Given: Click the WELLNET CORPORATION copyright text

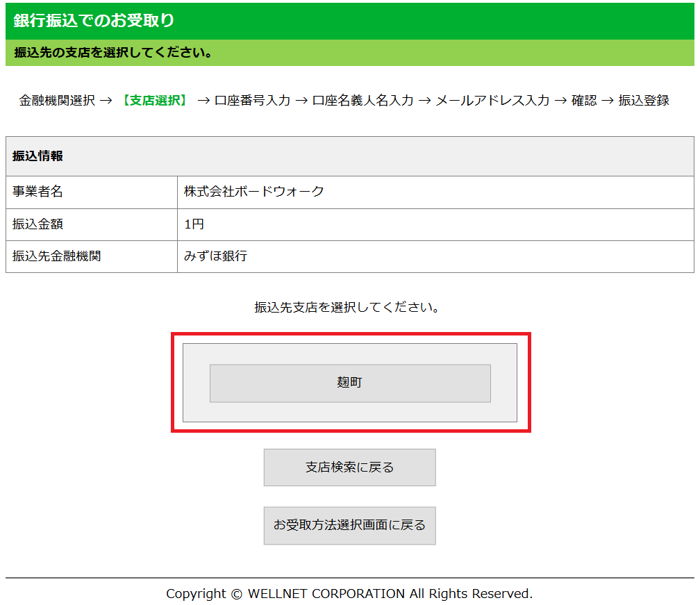Looking at the screenshot, I should coord(349,594).
